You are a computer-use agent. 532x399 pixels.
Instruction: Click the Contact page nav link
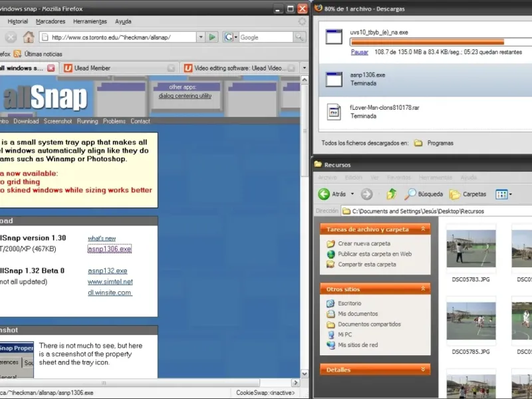tap(140, 121)
